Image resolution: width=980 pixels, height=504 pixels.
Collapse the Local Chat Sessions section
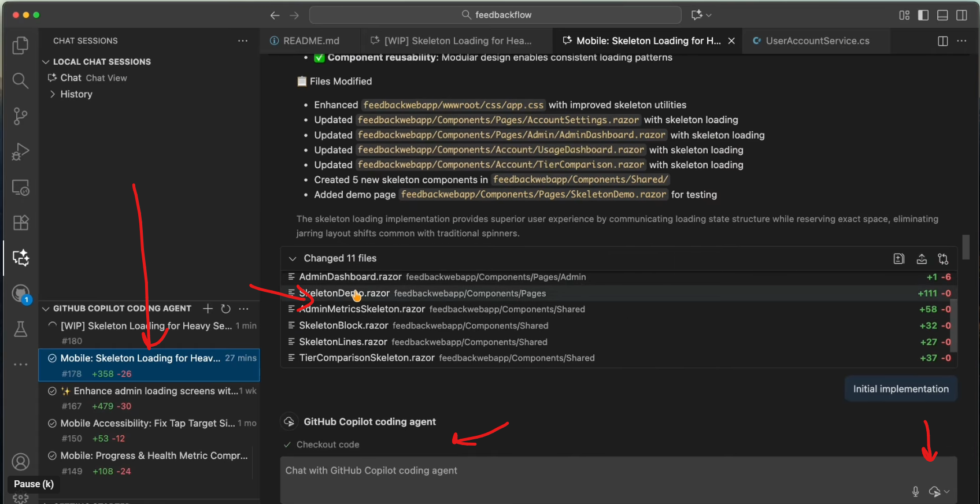click(x=46, y=62)
